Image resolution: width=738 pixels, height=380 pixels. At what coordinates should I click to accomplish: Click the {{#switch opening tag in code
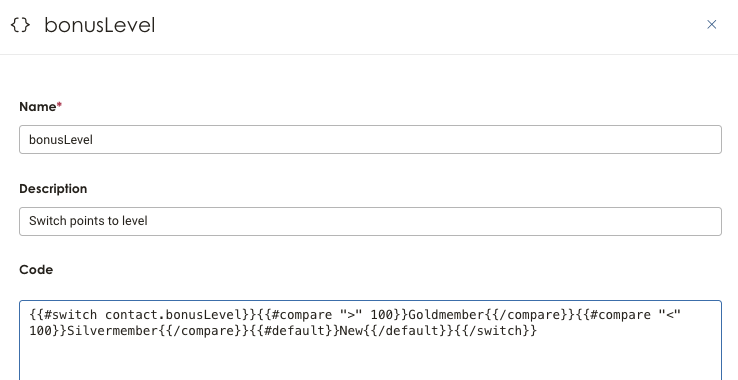(x=63, y=315)
